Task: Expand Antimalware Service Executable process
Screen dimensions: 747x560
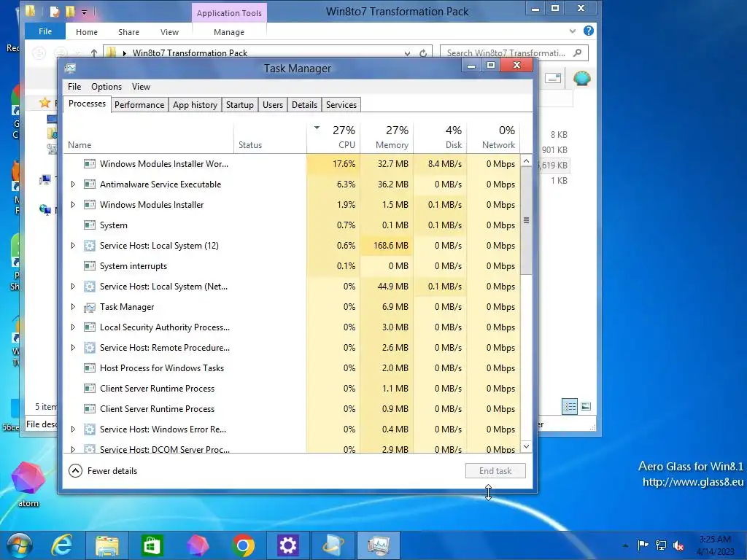Action: pos(73,184)
